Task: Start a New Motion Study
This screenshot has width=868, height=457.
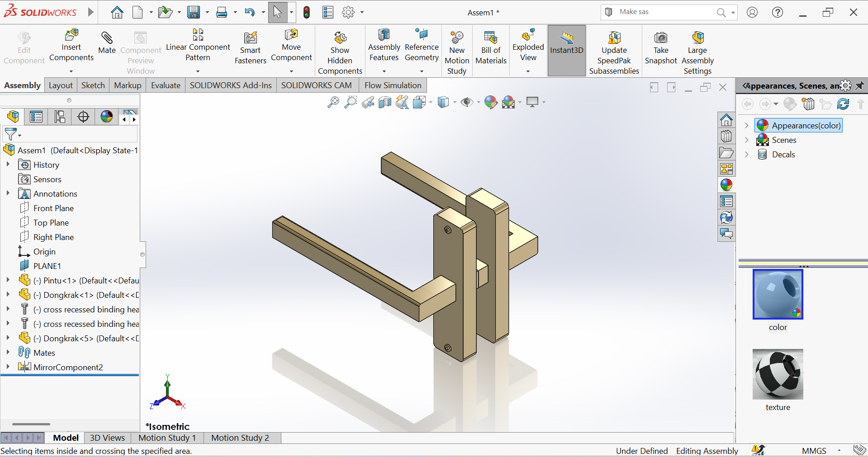Action: click(457, 53)
